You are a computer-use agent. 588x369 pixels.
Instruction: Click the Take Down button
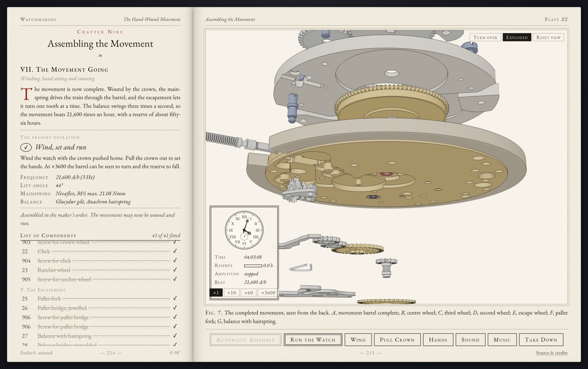[541, 340]
